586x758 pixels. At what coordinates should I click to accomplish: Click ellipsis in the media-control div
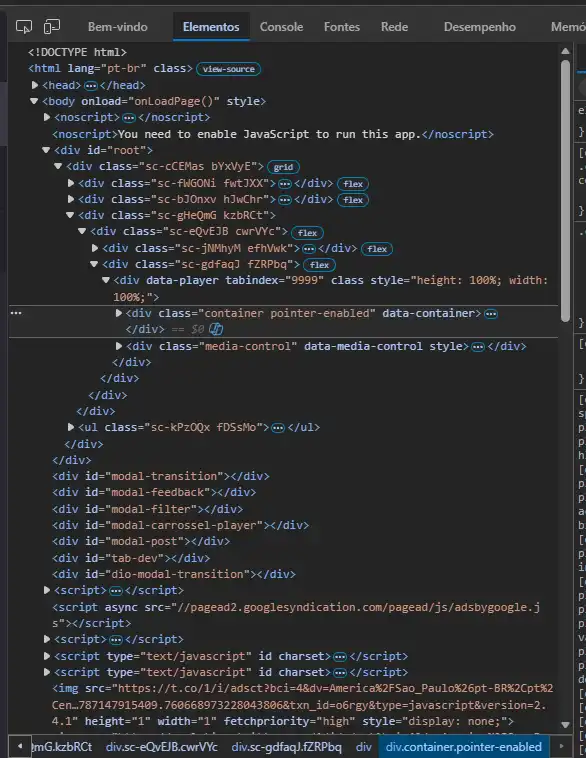pos(478,347)
